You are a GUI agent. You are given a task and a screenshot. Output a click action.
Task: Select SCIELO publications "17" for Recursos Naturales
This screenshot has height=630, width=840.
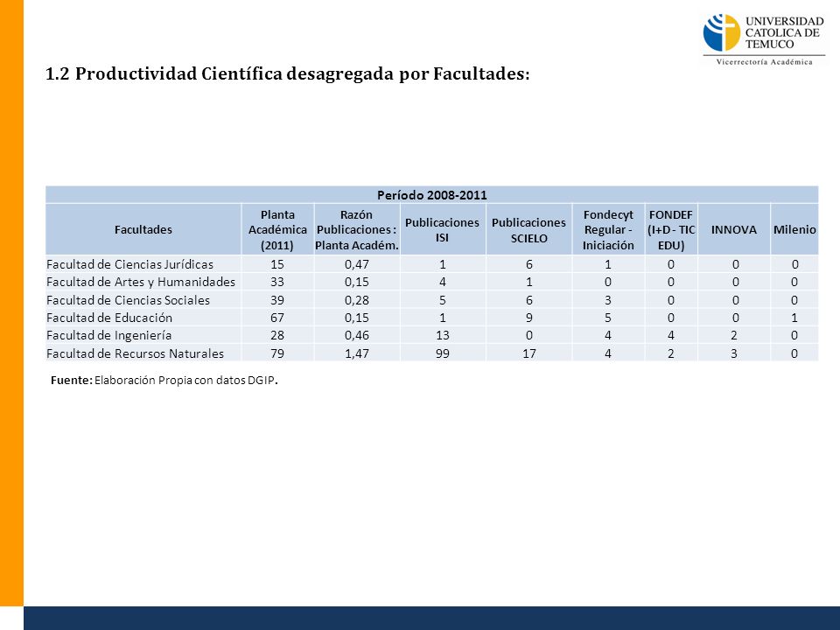click(529, 353)
